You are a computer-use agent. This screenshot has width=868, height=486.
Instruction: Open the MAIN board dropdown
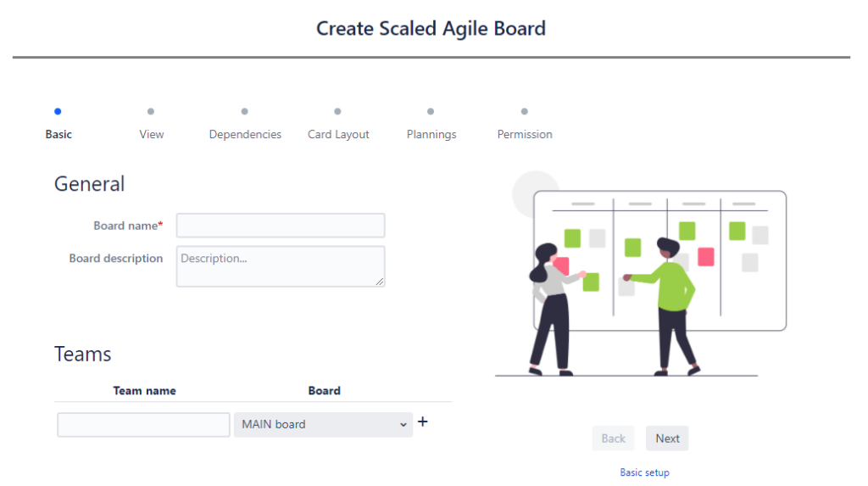point(323,424)
